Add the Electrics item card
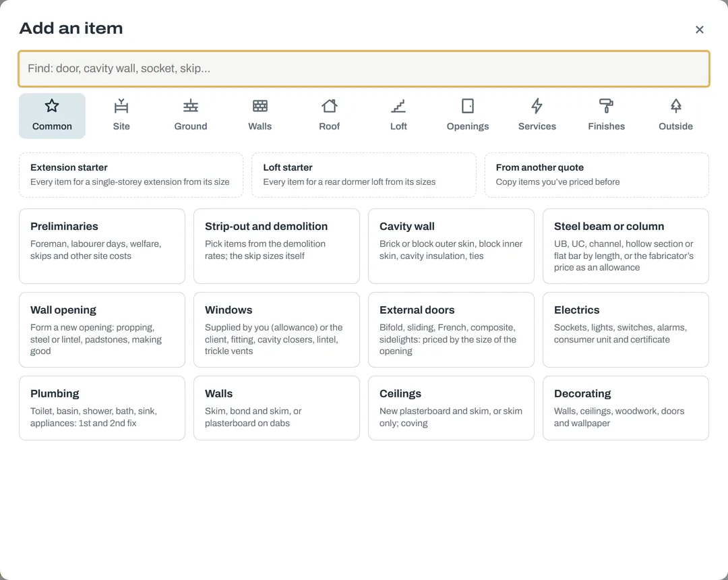This screenshot has width=728, height=580. pos(626,330)
